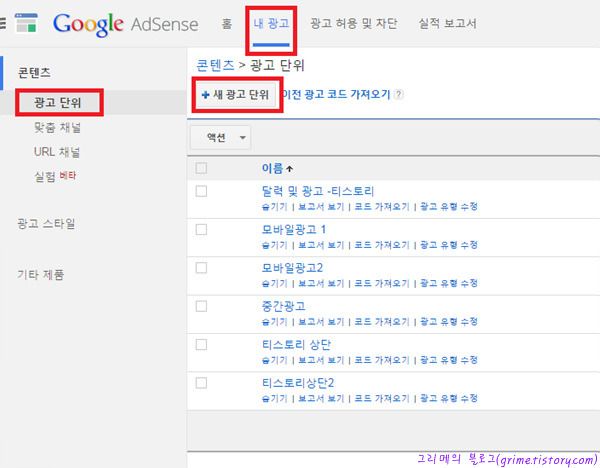Open the 실적 보고서 tab

[x=447, y=24]
